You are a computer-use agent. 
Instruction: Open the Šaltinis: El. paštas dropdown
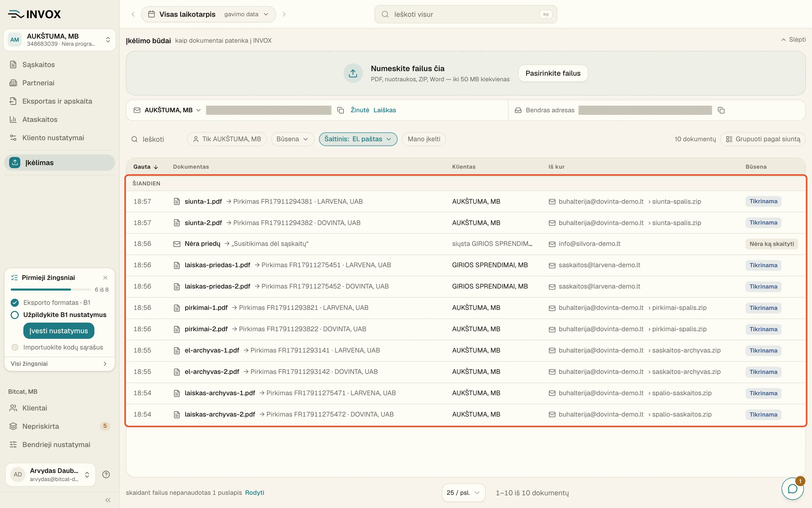click(358, 139)
